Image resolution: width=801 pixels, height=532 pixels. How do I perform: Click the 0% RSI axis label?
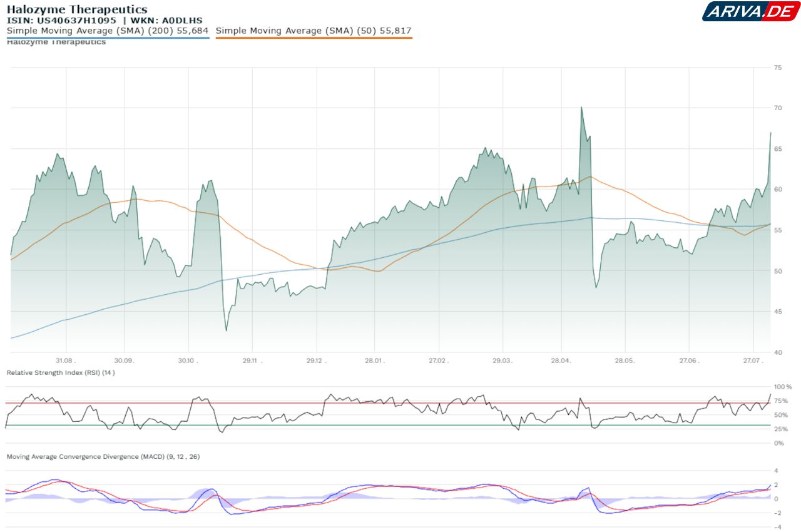pyautogui.click(x=779, y=443)
